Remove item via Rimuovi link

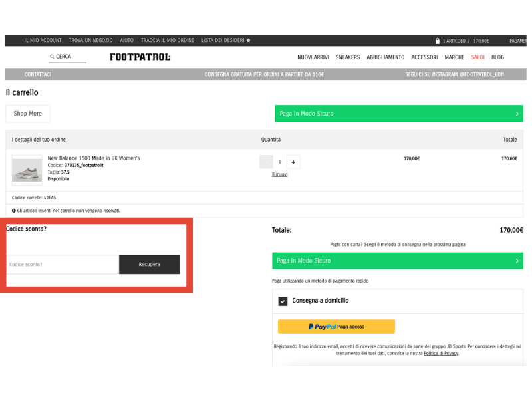[x=279, y=174]
